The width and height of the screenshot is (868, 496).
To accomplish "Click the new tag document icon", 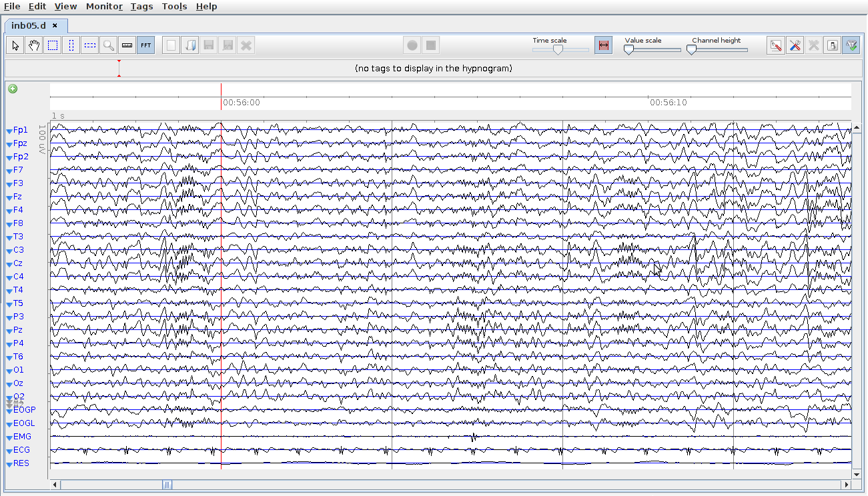I will [x=171, y=45].
